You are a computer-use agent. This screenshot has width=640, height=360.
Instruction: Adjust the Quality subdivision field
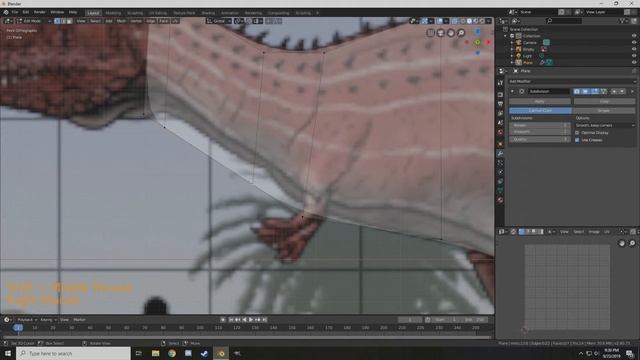point(539,139)
